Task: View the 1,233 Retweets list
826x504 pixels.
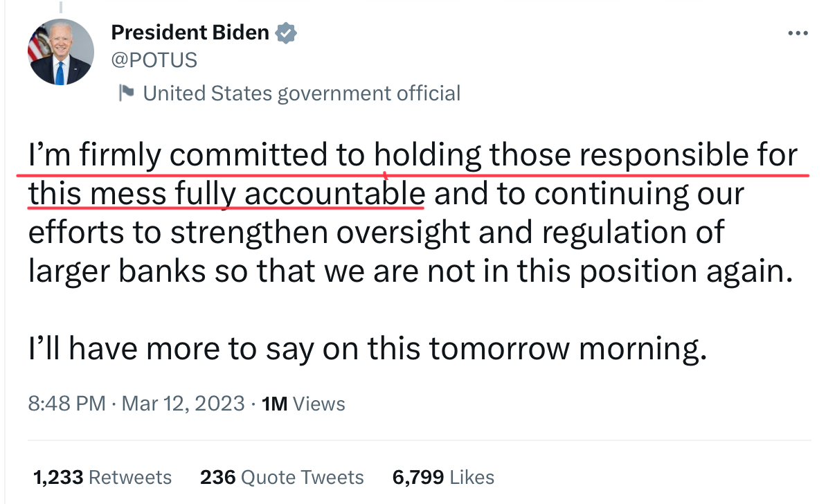Action: (102, 477)
